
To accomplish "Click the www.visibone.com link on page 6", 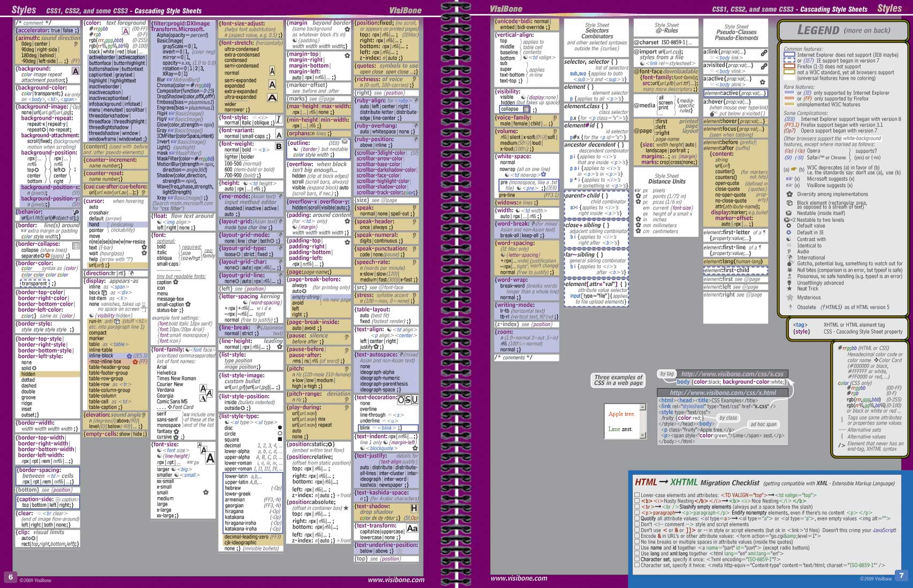I will (x=396, y=579).
